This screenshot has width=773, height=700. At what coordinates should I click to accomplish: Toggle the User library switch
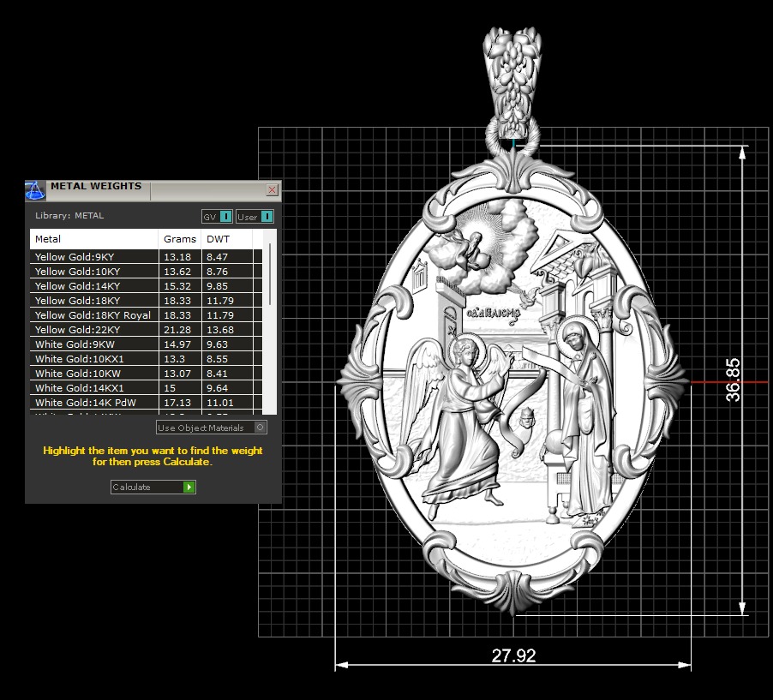coord(267,217)
